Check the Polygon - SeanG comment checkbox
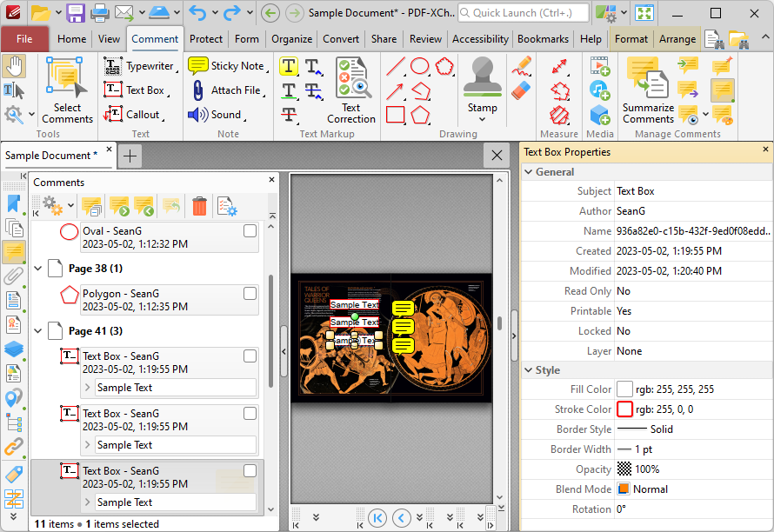Screen dimensions: 774x532 [x=250, y=293]
